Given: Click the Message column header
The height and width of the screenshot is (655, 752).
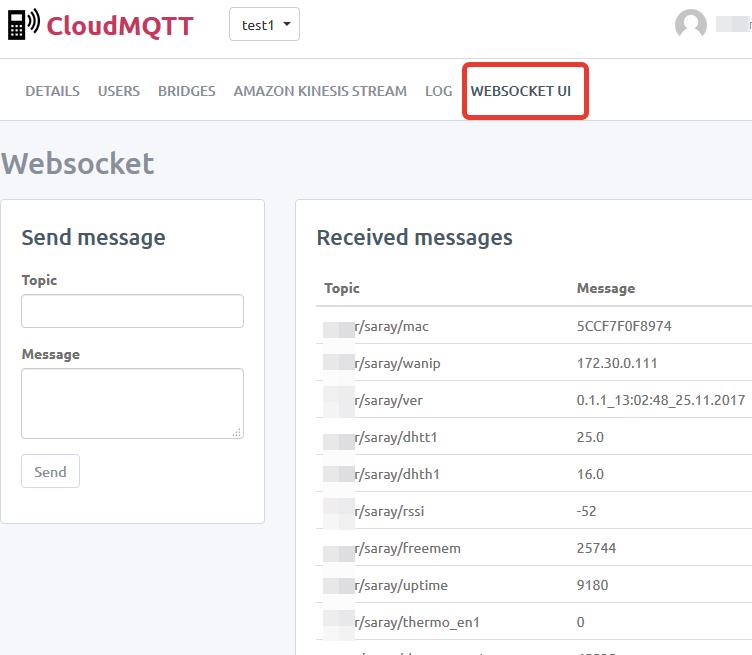Looking at the screenshot, I should coord(606,288).
